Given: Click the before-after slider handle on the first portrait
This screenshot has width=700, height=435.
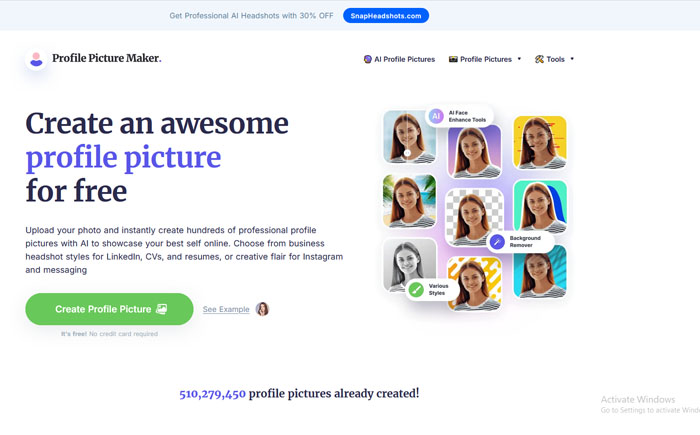Looking at the screenshot, I should [x=407, y=153].
